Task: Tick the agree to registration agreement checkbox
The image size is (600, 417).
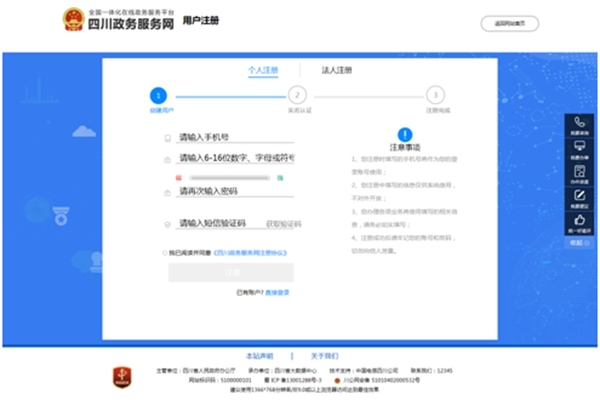Action: coord(165,254)
